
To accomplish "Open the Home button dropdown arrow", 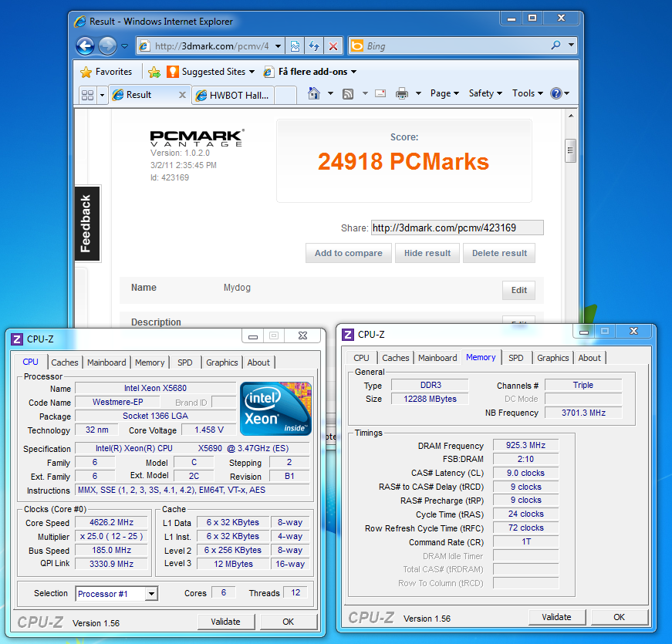I will pyautogui.click(x=330, y=93).
